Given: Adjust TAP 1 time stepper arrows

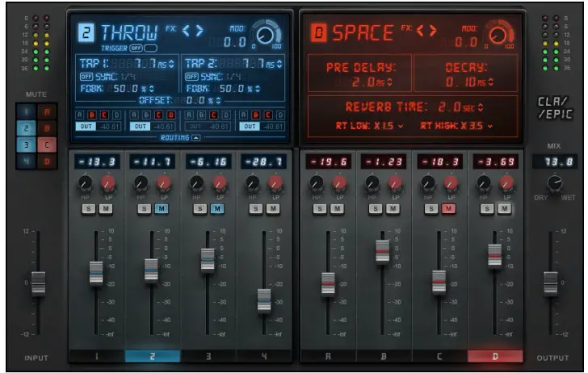Looking at the screenshot, I should 171,64.
